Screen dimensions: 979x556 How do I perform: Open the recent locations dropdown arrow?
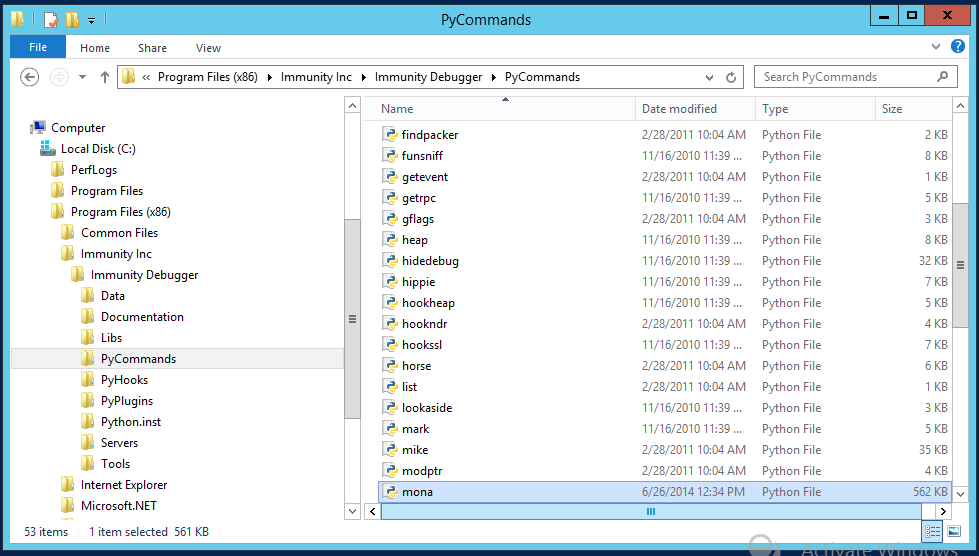click(x=82, y=77)
